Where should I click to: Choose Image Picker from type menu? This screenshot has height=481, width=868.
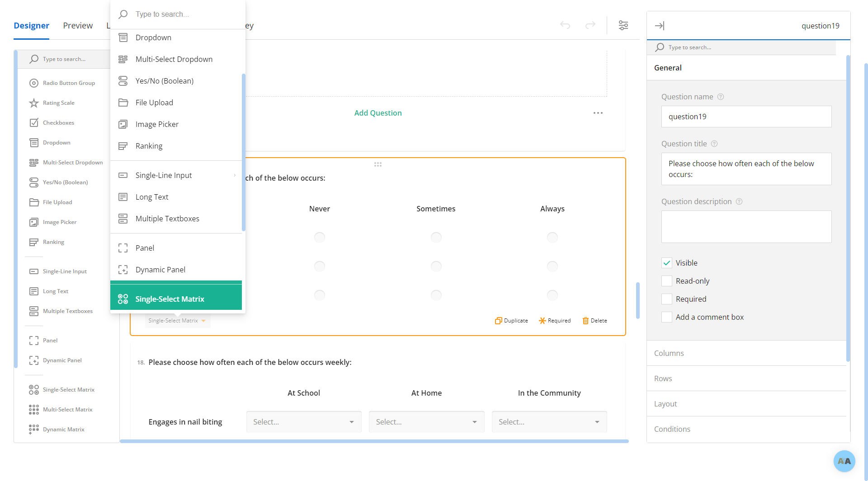[x=157, y=124]
